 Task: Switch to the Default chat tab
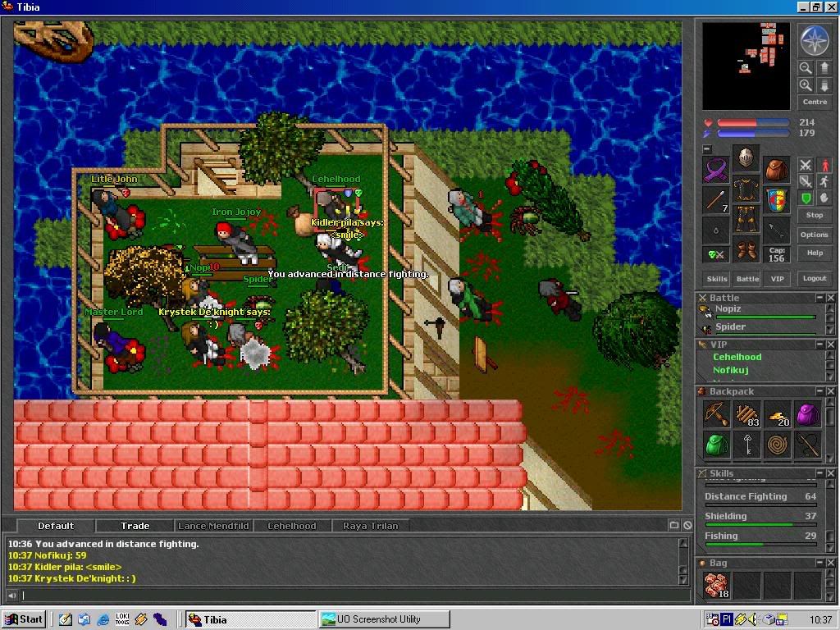coord(56,526)
